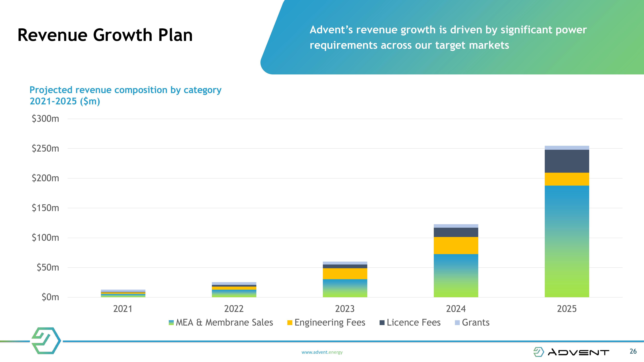
Task: Click the 2025 Engineering Fees yellow segment
Action: point(567,179)
